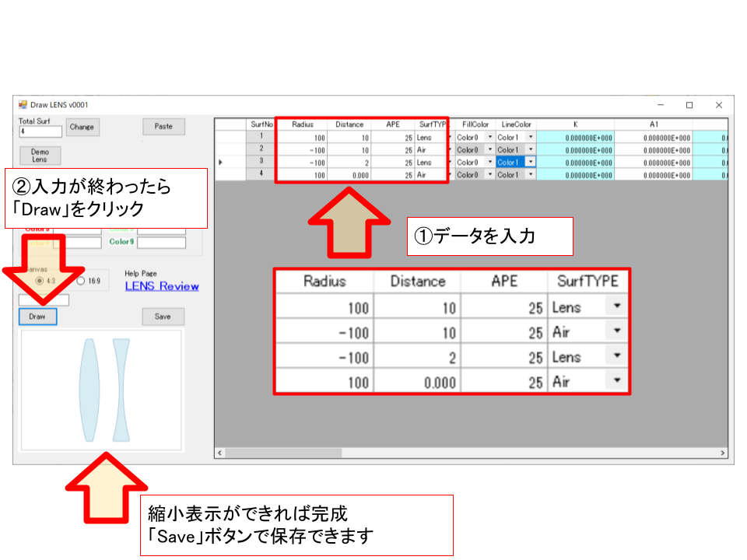Click the Color9 input field

pyautogui.click(x=161, y=243)
